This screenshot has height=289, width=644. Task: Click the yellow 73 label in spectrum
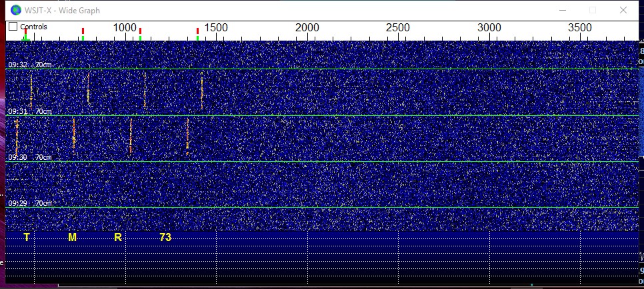coord(165,237)
